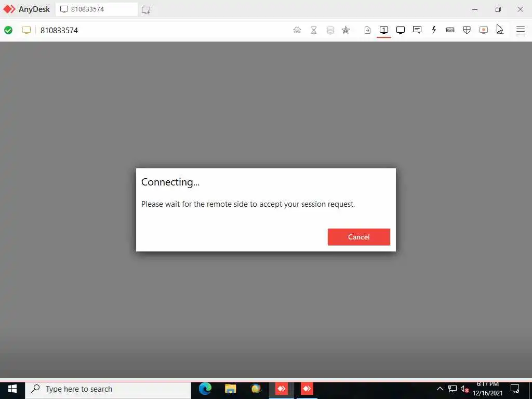Click the taskbar search box

108,389
